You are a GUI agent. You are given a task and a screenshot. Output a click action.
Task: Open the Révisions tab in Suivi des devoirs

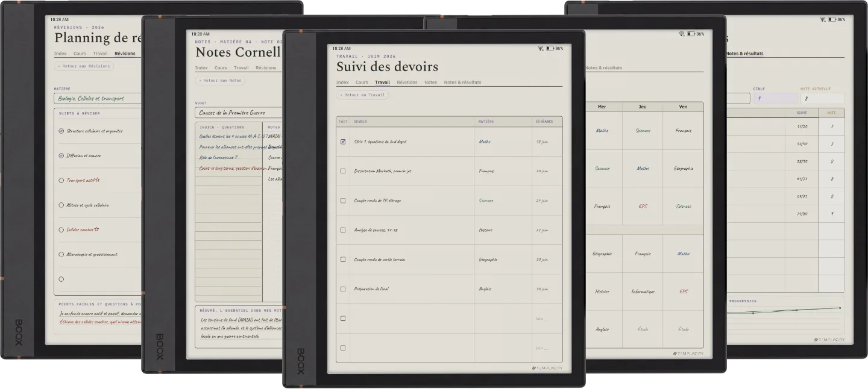pyautogui.click(x=407, y=82)
